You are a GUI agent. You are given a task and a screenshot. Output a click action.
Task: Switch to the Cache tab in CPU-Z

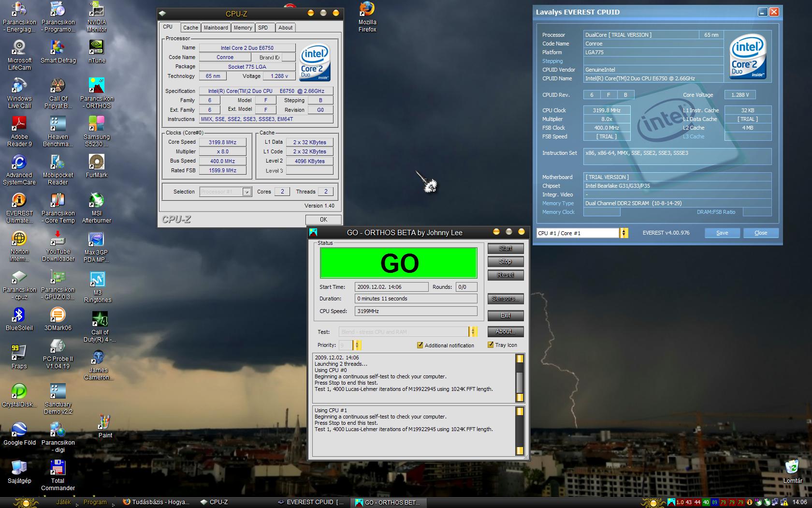pos(190,28)
